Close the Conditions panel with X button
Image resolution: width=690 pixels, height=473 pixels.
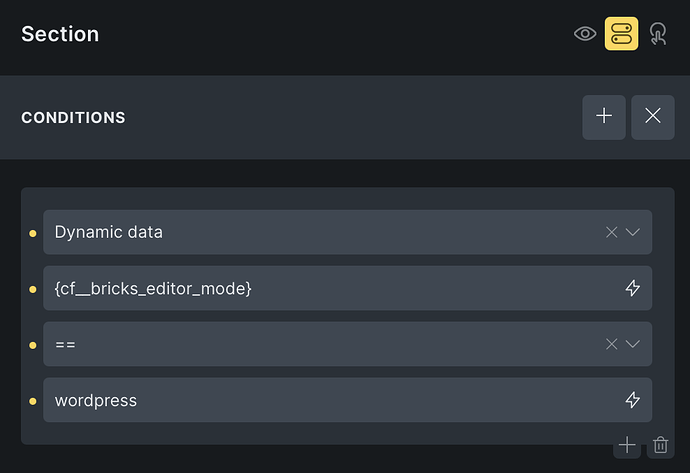(653, 117)
